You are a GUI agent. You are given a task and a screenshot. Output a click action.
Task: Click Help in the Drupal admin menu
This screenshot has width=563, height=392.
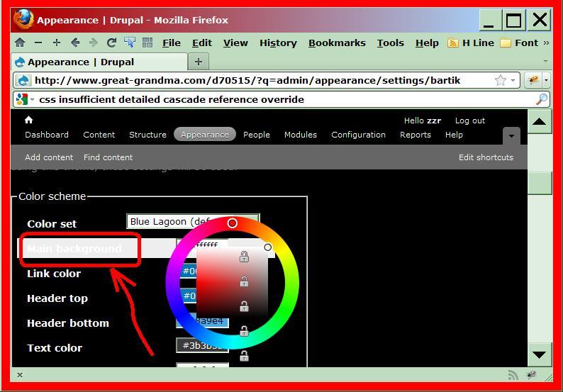(454, 135)
